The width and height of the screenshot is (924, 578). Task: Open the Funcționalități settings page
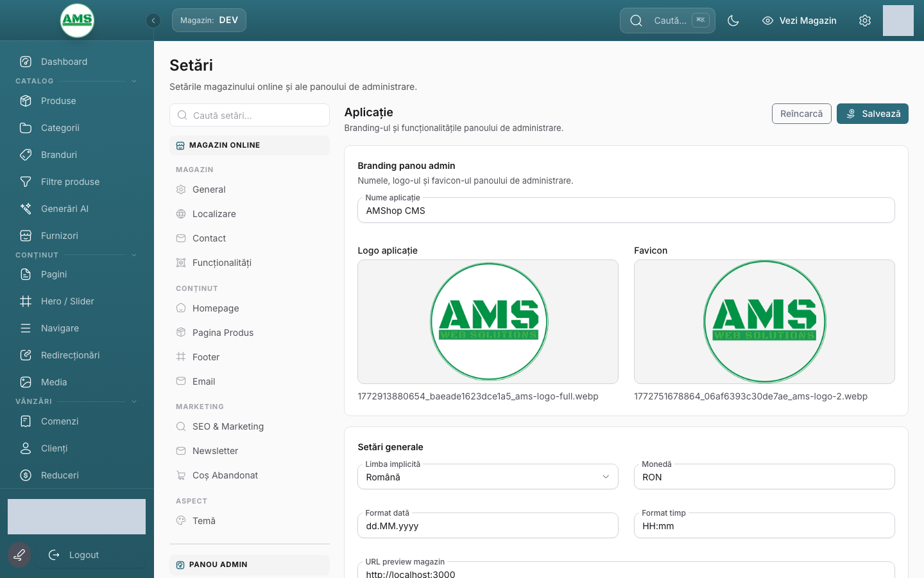(250, 263)
